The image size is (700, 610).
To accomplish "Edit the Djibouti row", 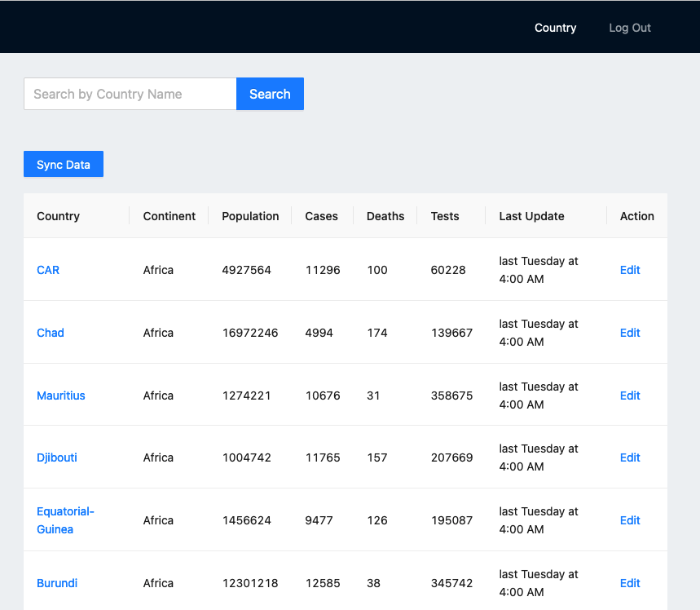I will (x=630, y=457).
